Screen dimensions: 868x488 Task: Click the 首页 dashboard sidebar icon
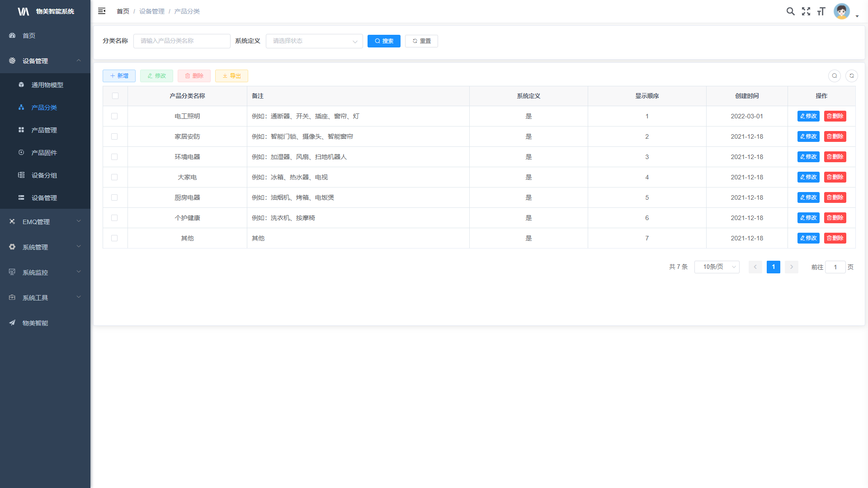tap(12, 35)
